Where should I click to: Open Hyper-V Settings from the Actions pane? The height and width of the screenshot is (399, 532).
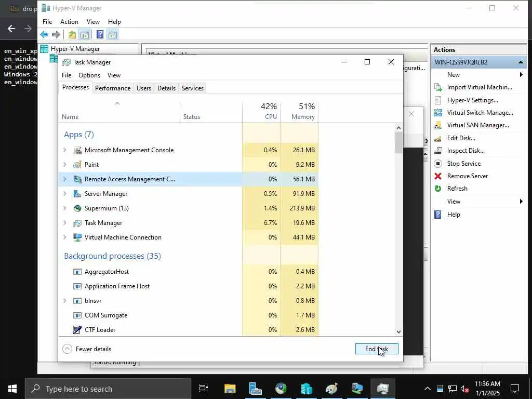(472, 100)
